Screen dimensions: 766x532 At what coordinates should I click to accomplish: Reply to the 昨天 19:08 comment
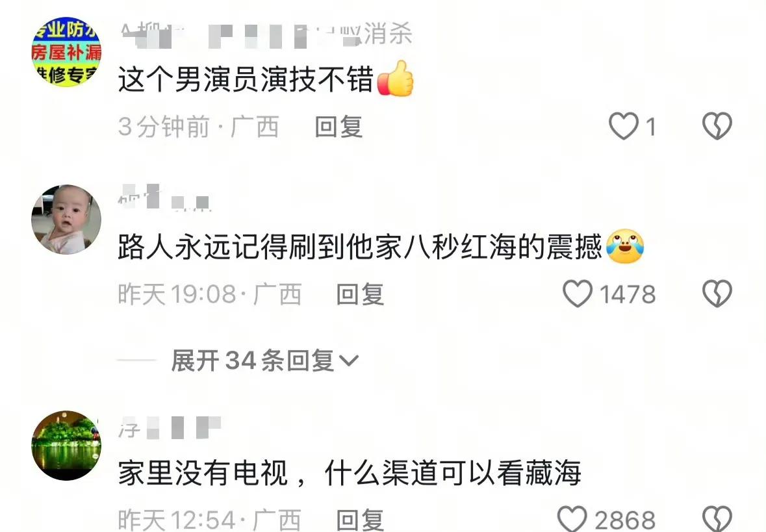point(360,294)
